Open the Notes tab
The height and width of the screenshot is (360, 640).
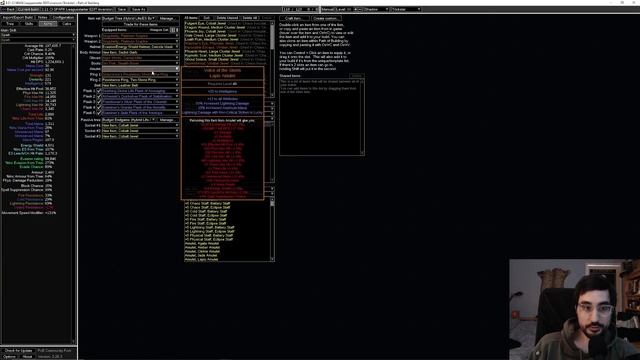[42, 18]
